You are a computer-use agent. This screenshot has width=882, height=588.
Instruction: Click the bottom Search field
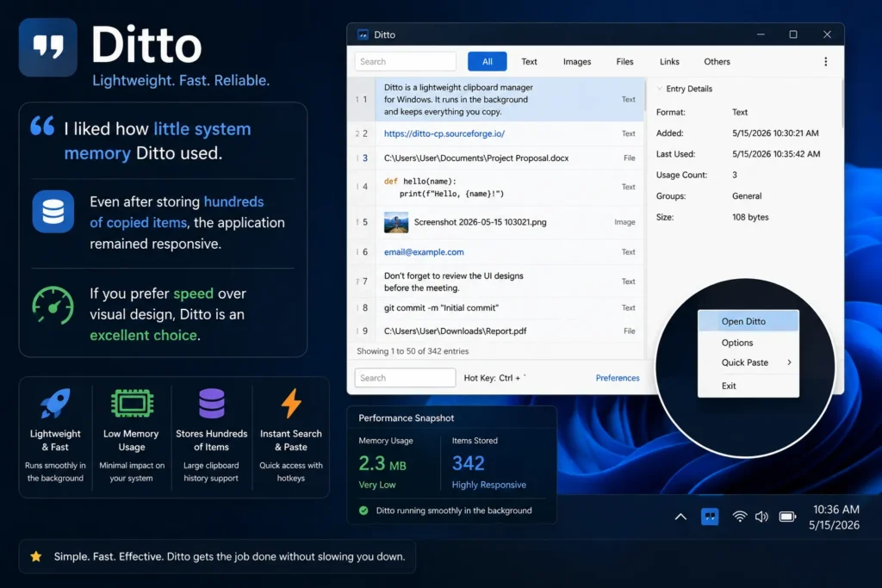click(405, 378)
